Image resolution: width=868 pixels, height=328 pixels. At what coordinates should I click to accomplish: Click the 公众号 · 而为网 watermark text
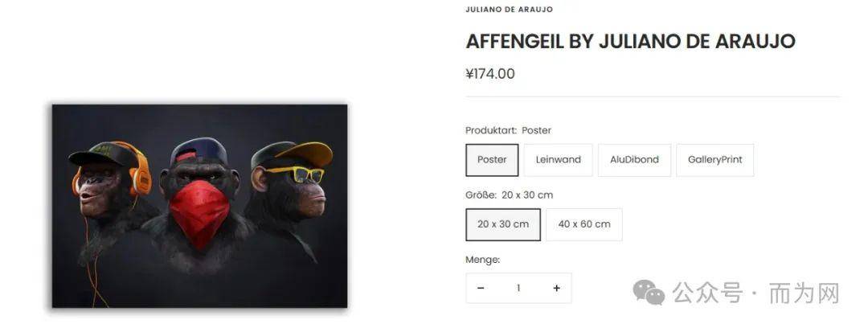755,293
